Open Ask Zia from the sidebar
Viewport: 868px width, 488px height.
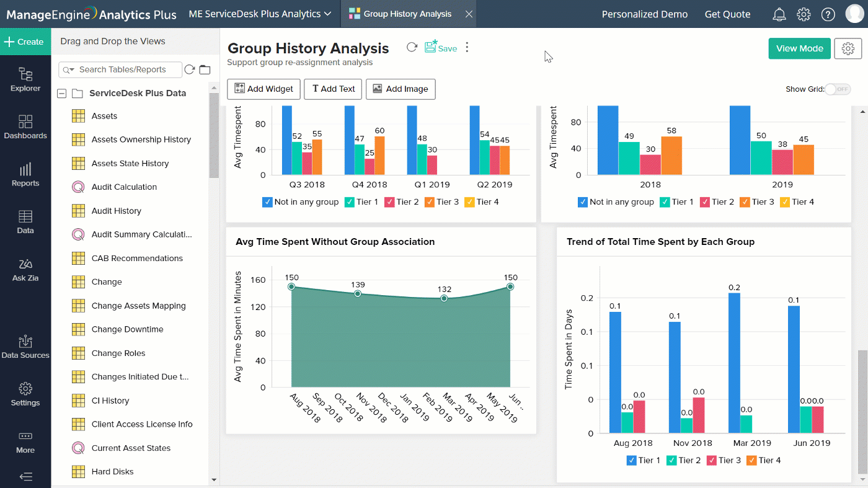click(25, 269)
